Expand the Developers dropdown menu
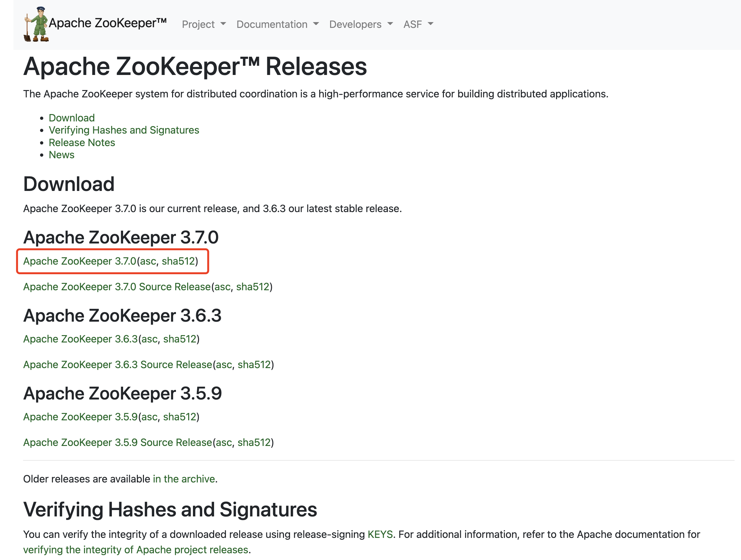Viewport: 741px width, 560px height. click(361, 24)
